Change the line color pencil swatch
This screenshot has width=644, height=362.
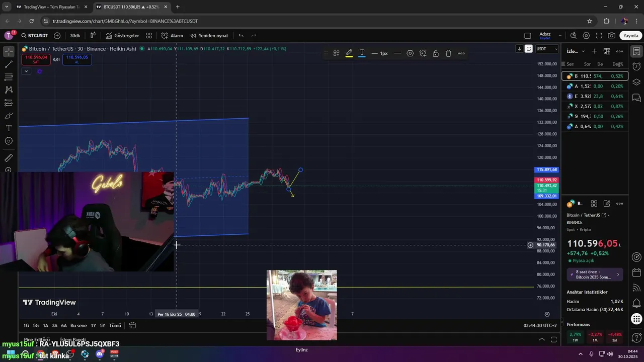349,53
